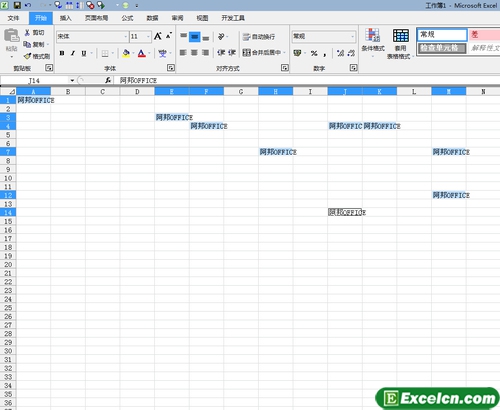Click the increase font size icon
This screenshot has width=500, height=410.
tap(158, 36)
